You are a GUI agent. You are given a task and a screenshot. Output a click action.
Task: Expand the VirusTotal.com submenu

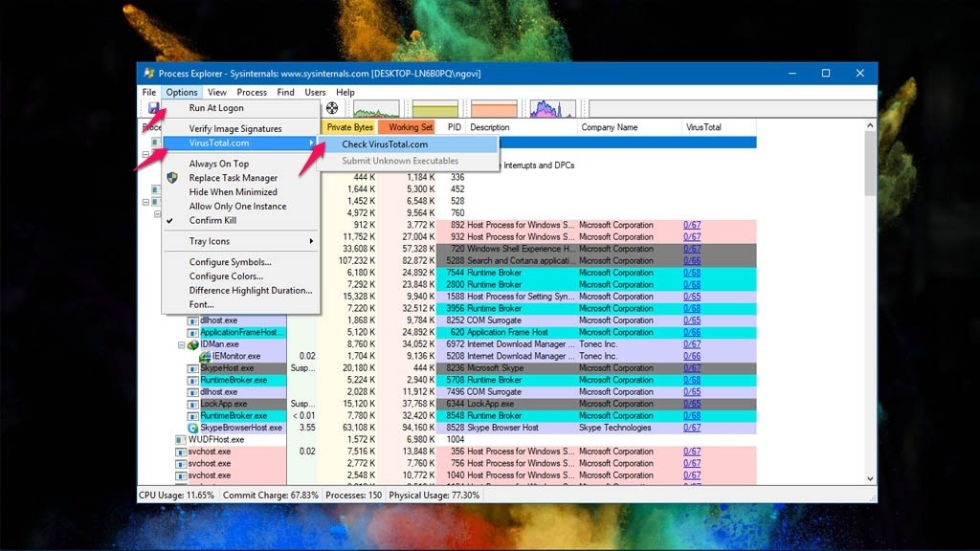(x=240, y=143)
